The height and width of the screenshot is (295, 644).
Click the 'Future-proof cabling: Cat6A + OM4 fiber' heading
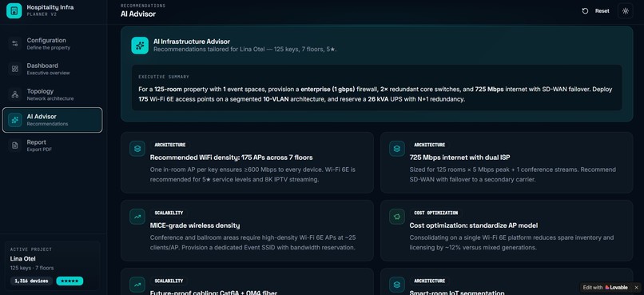pyautogui.click(x=213, y=293)
